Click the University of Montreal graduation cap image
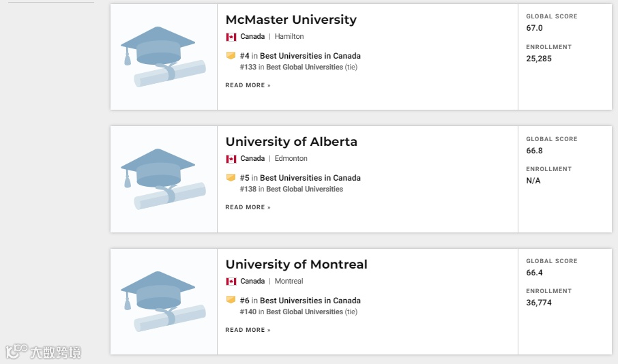618x364 pixels. (164, 301)
